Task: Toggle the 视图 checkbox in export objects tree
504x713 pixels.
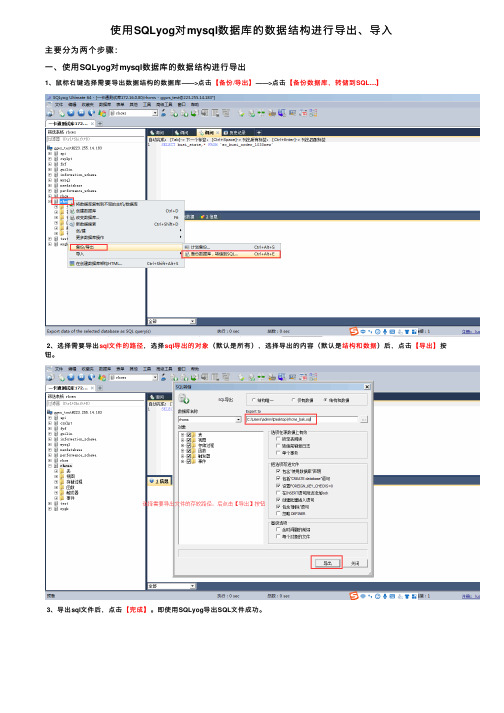Action: tap(188, 440)
